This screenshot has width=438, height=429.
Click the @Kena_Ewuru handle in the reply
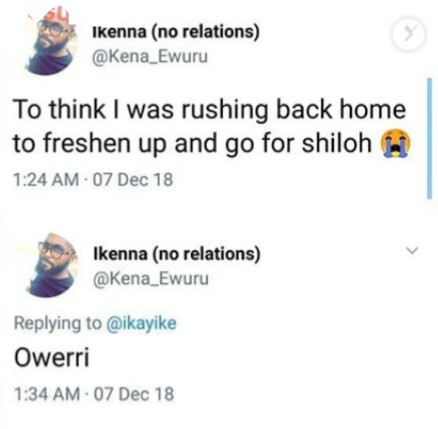coord(151,278)
